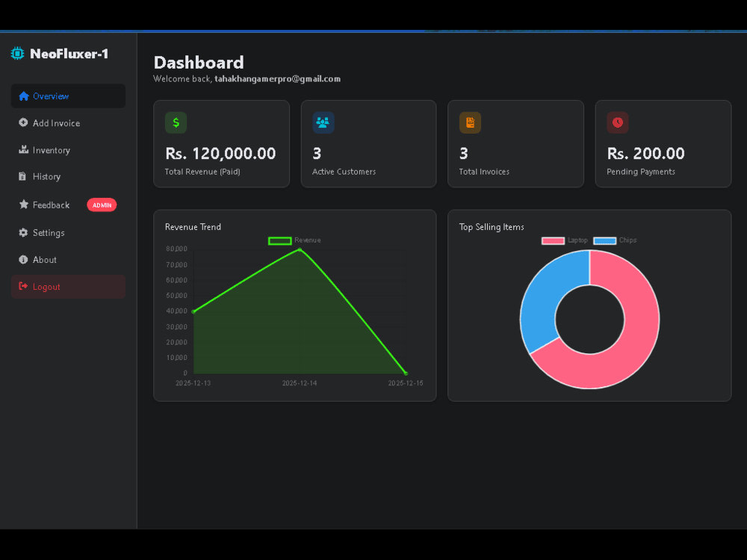Click the Revenue Trend chart title
747x560 pixels.
(x=193, y=227)
